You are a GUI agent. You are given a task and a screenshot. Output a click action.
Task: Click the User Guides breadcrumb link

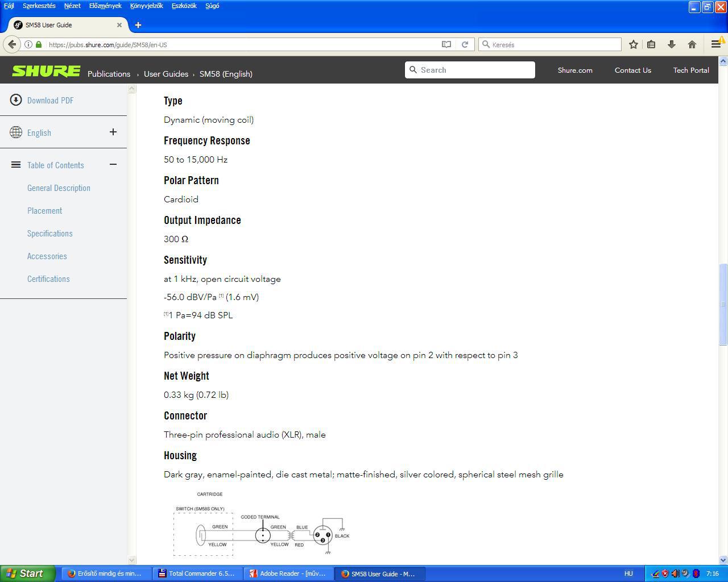(166, 74)
